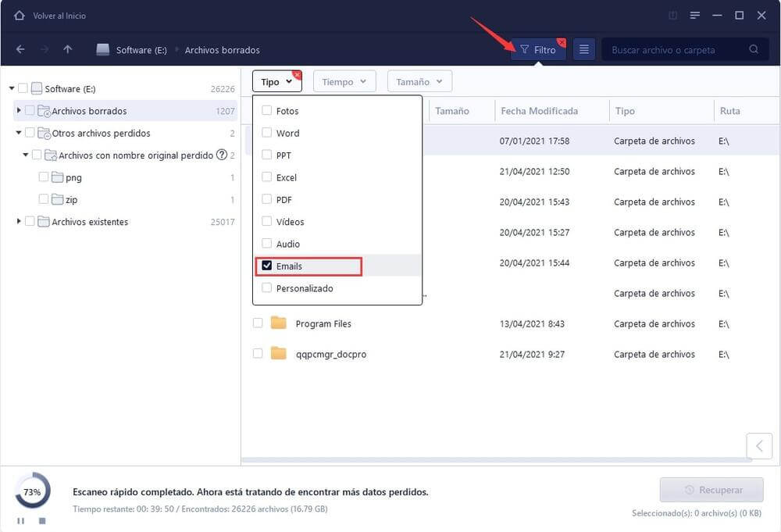Select the zip folder in tree
The height and width of the screenshot is (532, 781).
point(71,200)
